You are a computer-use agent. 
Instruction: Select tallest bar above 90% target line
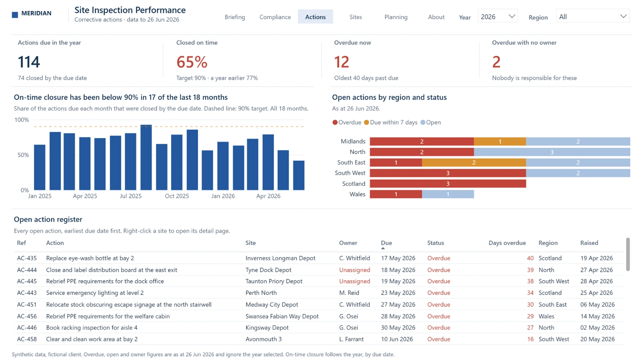[146, 158]
